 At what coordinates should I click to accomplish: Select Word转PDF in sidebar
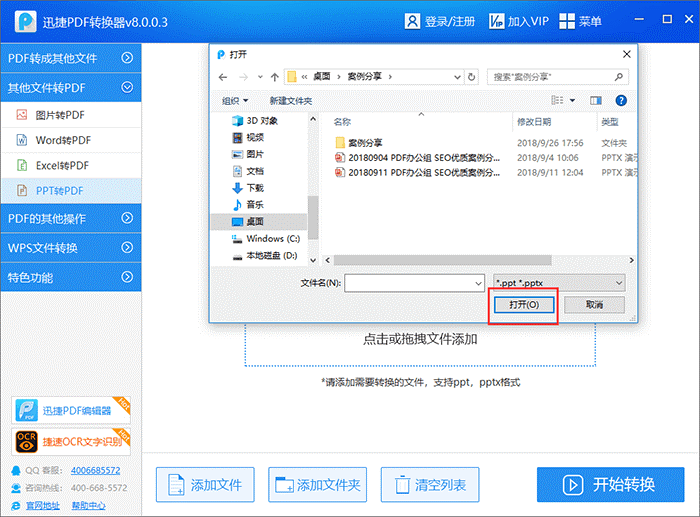(71, 140)
